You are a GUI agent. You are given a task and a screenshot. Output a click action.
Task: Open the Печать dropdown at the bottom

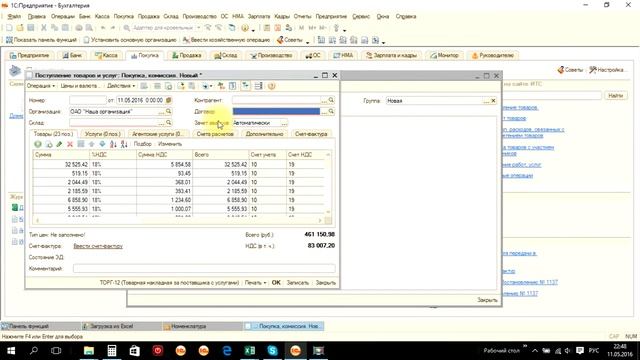256,282
